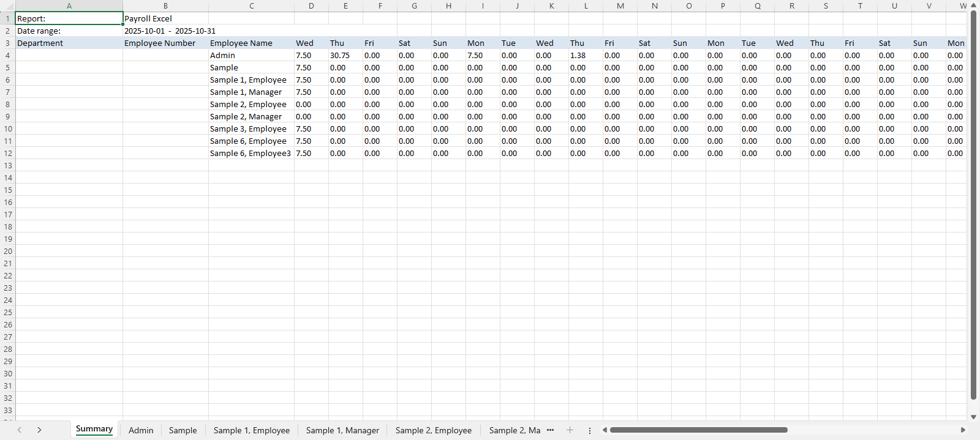Select row 3 header
Viewport: 980px width, 440px height.
pyautogui.click(x=8, y=43)
